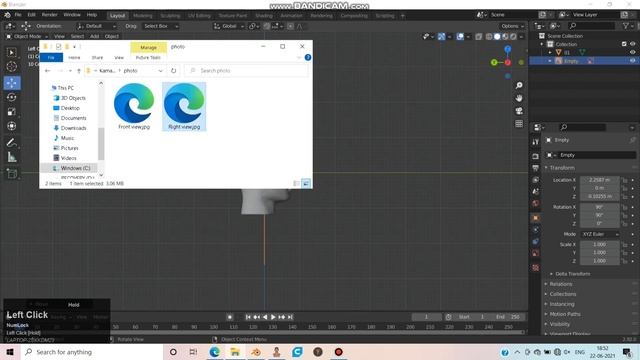Open Blender from the Windows taskbar
The image size is (640, 360).
(x=256, y=352)
